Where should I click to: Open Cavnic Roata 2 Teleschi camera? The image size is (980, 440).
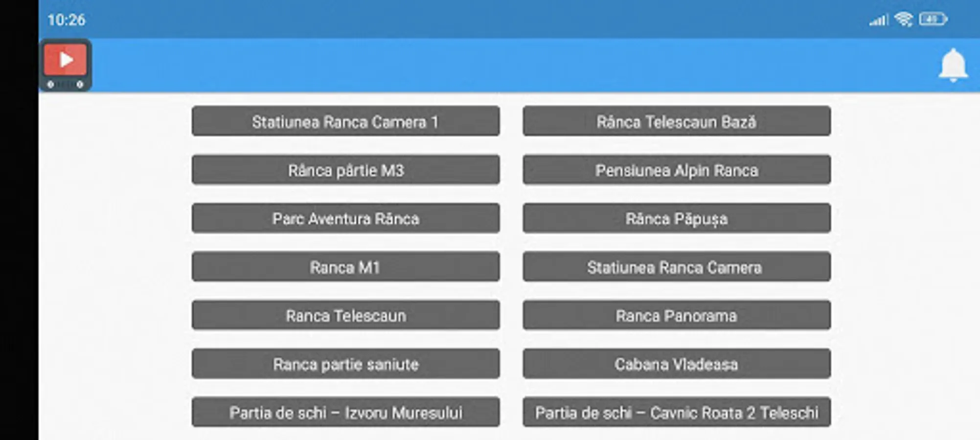[677, 412]
